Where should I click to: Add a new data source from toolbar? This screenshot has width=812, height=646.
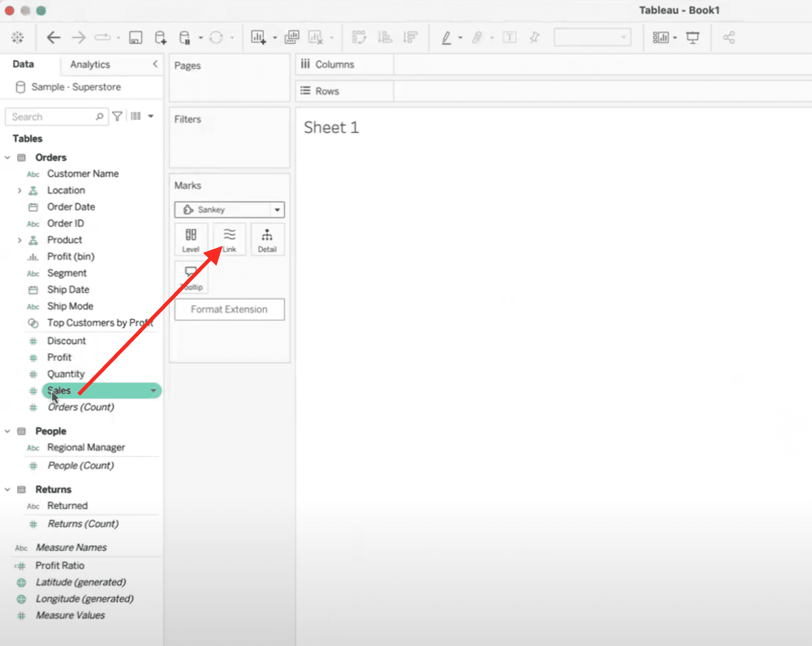point(160,37)
